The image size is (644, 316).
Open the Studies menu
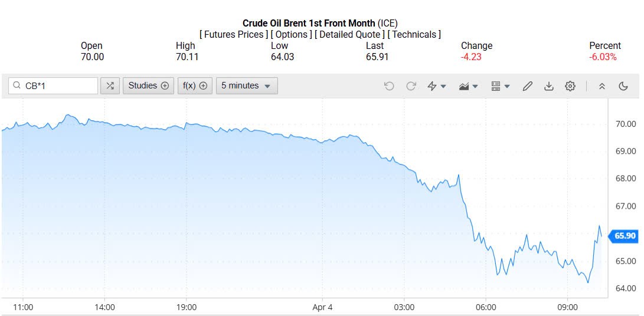click(148, 86)
